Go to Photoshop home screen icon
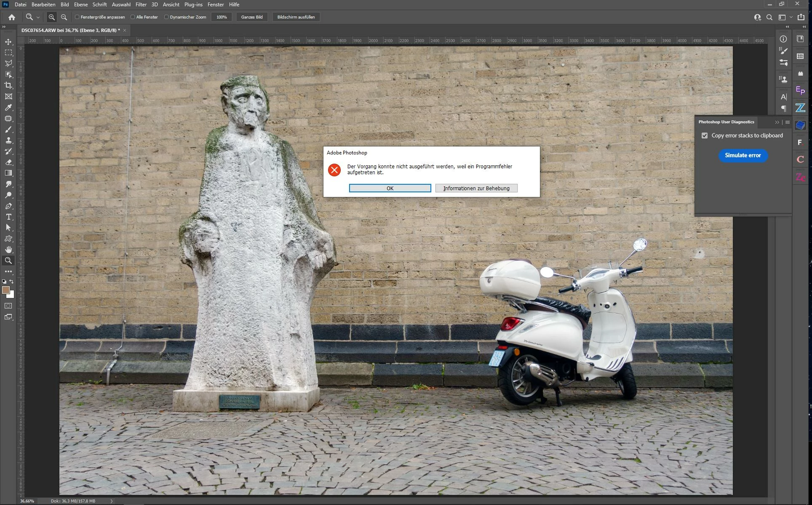Screen dimensions: 812x505 [x=12, y=17]
